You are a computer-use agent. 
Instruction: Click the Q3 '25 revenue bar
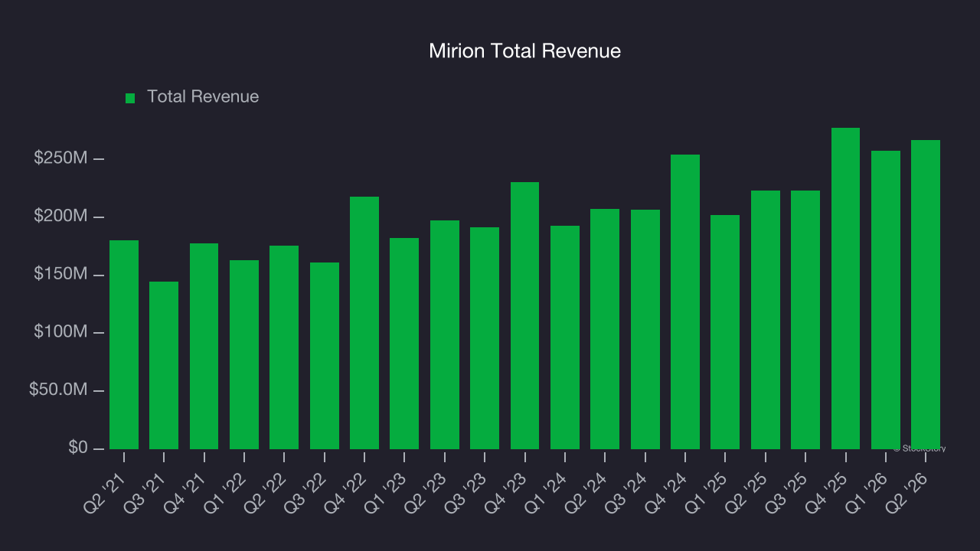pyautogui.click(x=805, y=320)
